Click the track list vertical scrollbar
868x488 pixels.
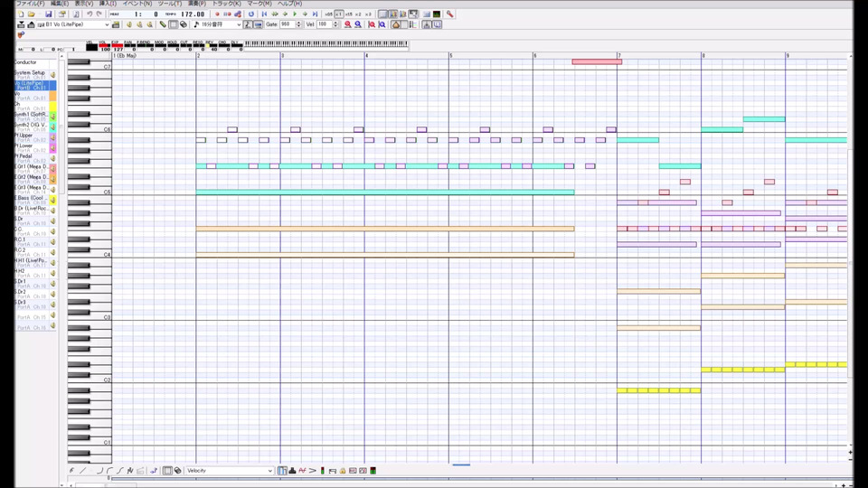62,125
